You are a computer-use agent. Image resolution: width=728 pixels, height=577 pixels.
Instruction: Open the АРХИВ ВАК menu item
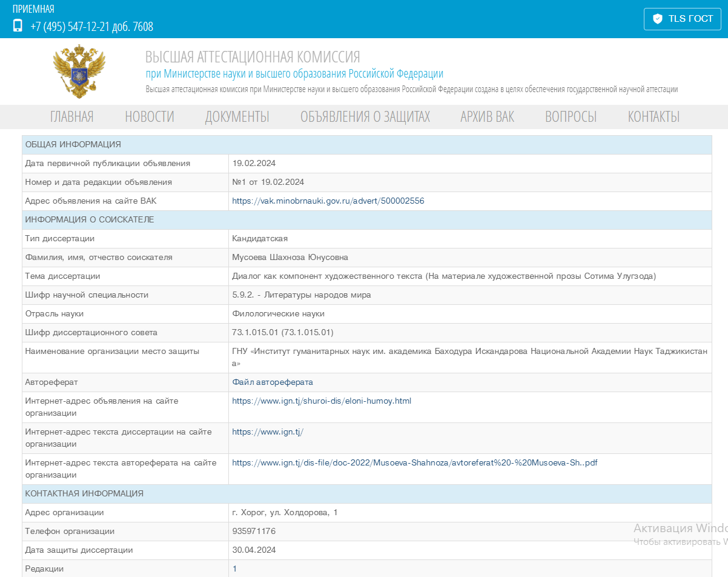click(x=488, y=116)
